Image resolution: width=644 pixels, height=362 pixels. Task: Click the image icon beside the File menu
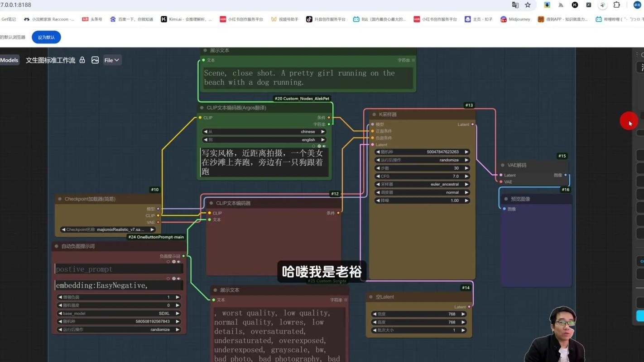point(95,60)
